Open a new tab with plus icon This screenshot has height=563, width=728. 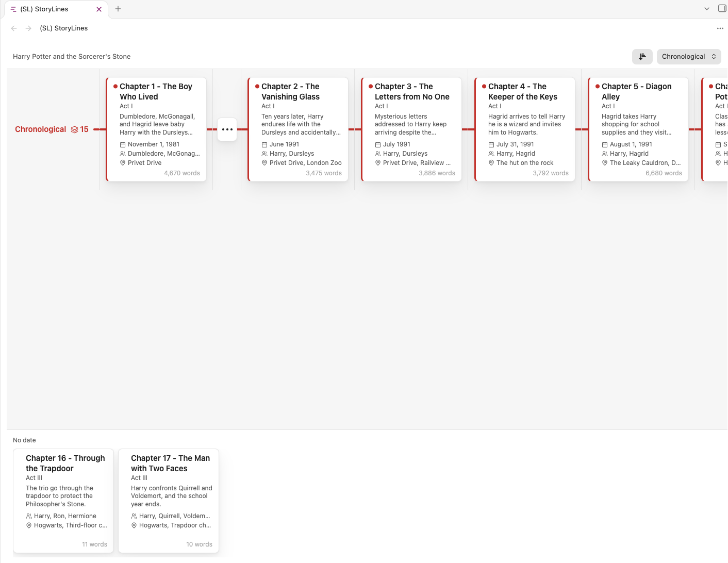tap(118, 9)
